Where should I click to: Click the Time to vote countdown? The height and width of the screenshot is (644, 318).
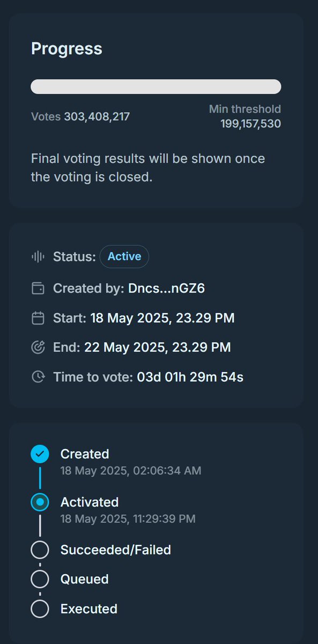coord(190,377)
